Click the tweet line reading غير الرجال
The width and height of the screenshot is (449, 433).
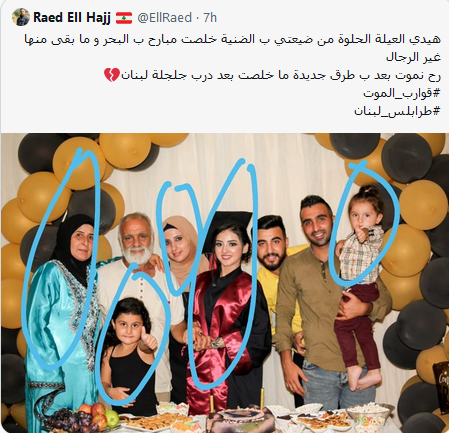(413, 57)
